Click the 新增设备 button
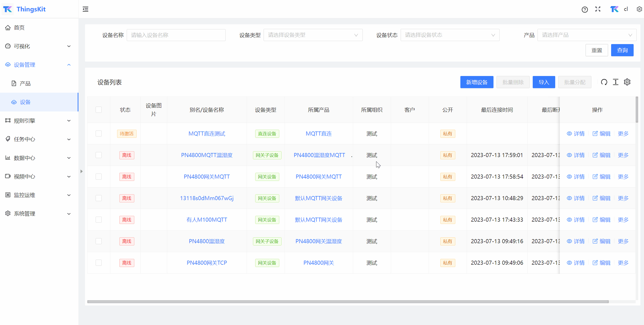Screen dimensions: 644x325 click(x=477, y=82)
